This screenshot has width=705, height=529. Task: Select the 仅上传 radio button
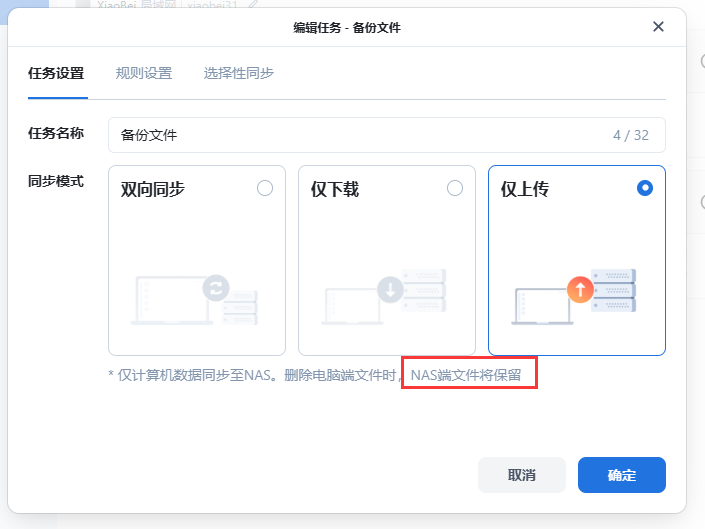pos(645,188)
